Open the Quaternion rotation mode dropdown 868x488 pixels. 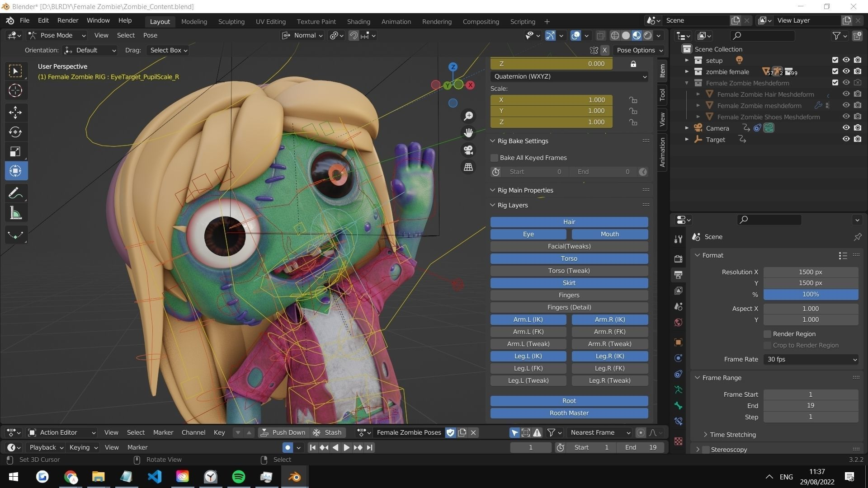click(569, 76)
